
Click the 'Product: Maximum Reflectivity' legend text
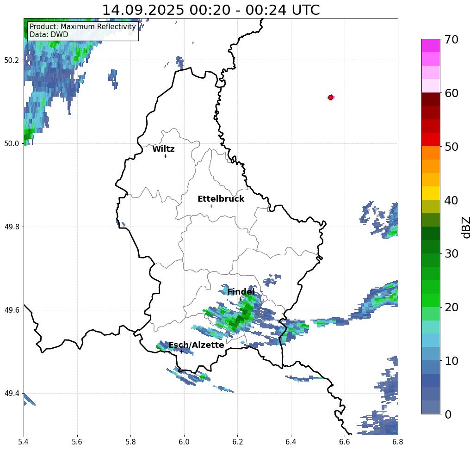coord(82,27)
